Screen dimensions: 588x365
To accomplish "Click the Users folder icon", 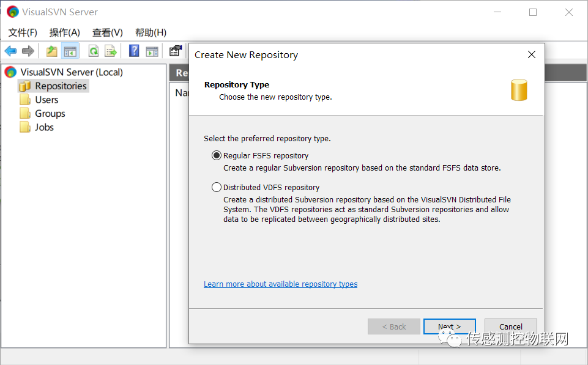I will coord(24,100).
